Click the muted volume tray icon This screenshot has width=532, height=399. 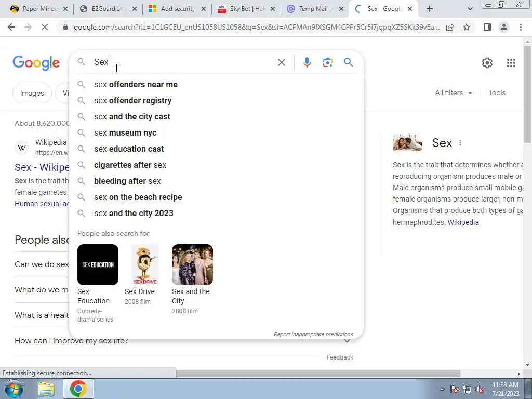pyautogui.click(x=480, y=389)
